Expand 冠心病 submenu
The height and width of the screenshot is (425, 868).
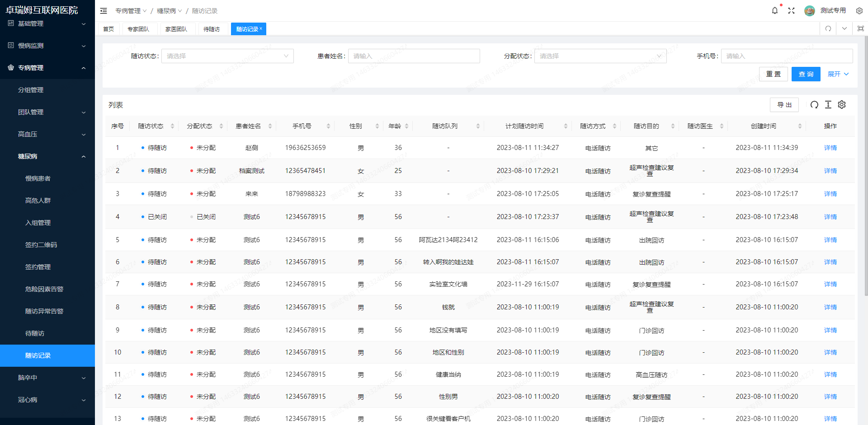pyautogui.click(x=47, y=400)
